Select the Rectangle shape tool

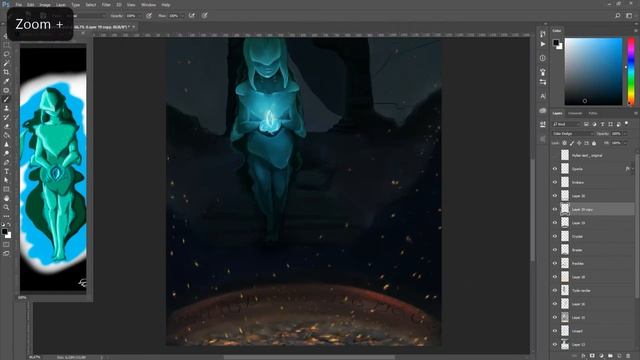point(6,189)
